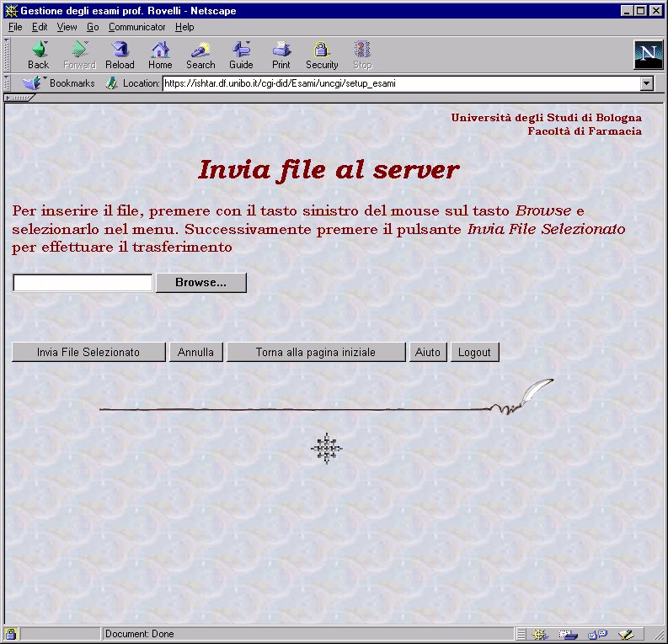This screenshot has width=668, height=644.
Task: Click the component bar drag handle
Action: [x=521, y=635]
